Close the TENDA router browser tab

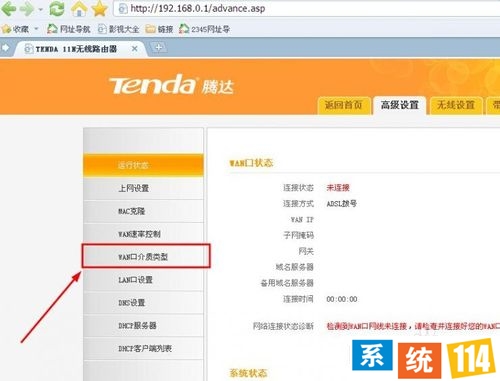(x=135, y=49)
